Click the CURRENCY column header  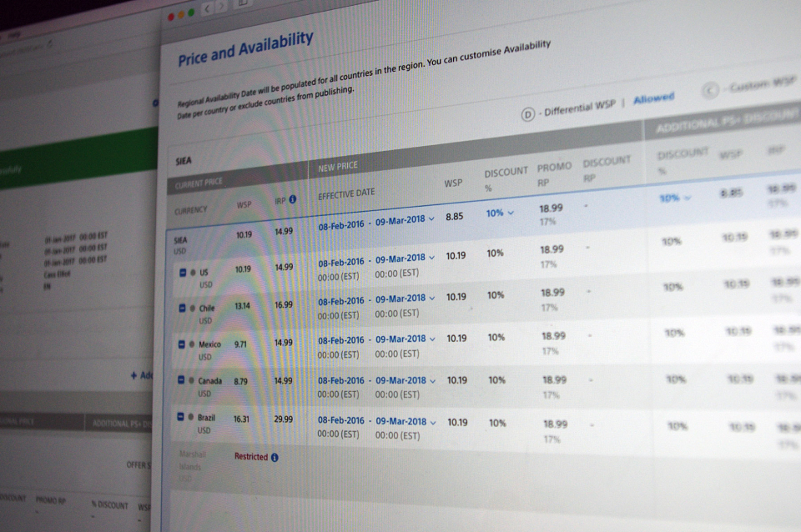tap(190, 210)
